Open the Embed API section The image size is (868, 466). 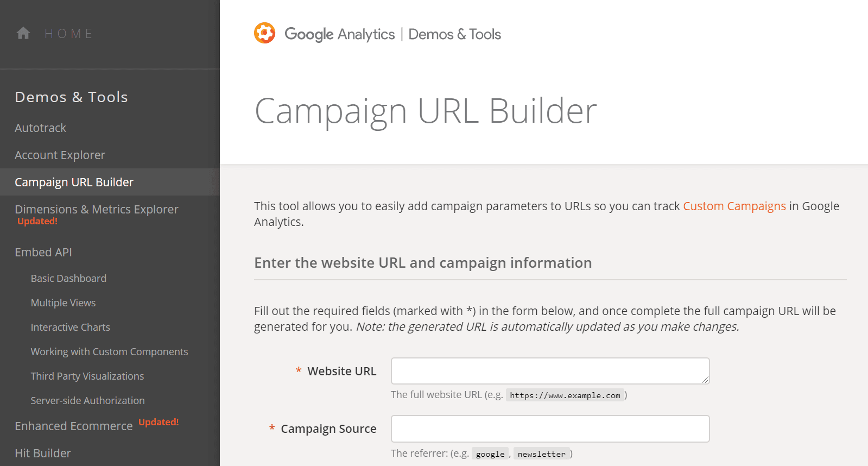(43, 253)
